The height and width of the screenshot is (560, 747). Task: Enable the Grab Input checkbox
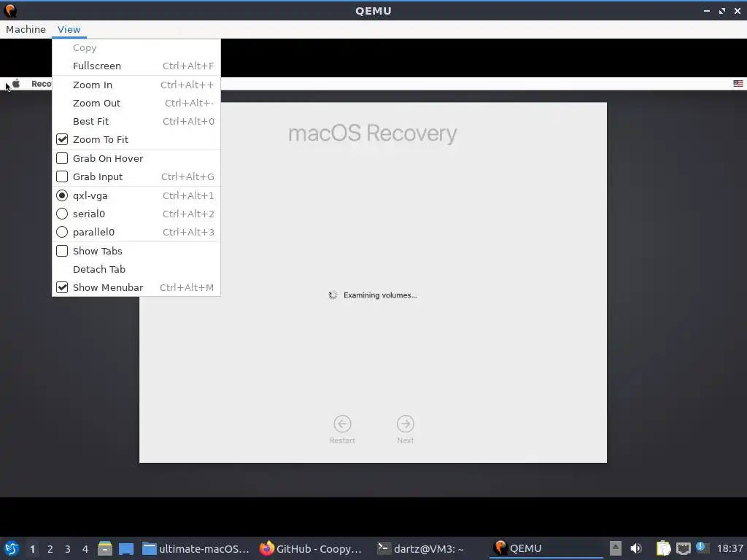tap(62, 176)
